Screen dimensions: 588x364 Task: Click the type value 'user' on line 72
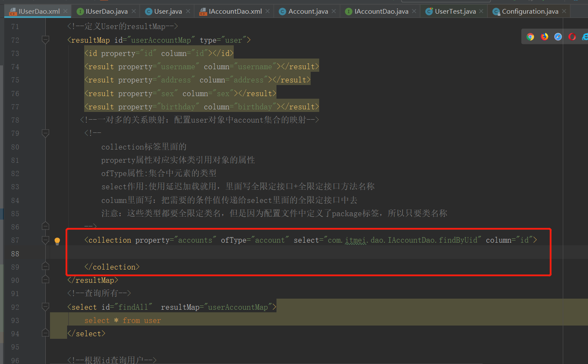pos(234,40)
